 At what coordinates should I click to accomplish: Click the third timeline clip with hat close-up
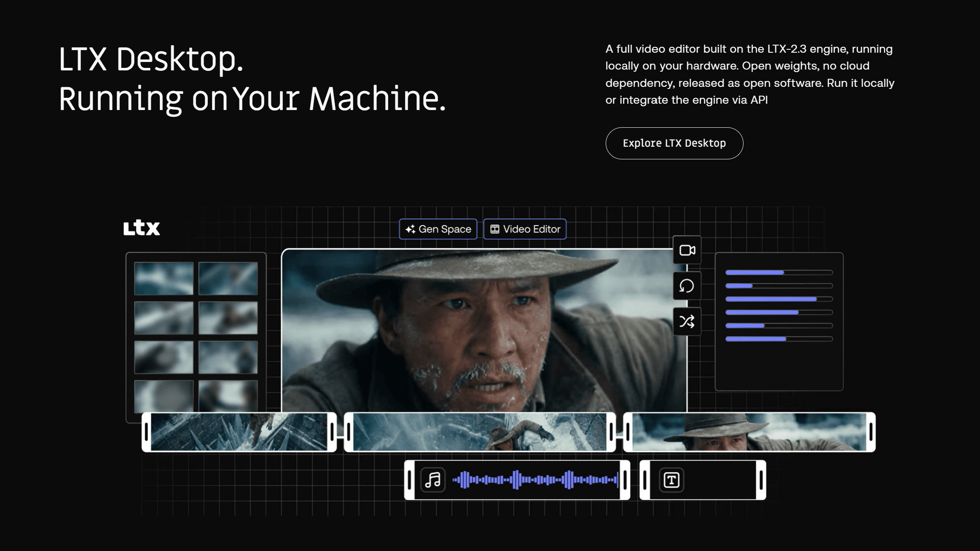[749, 432]
